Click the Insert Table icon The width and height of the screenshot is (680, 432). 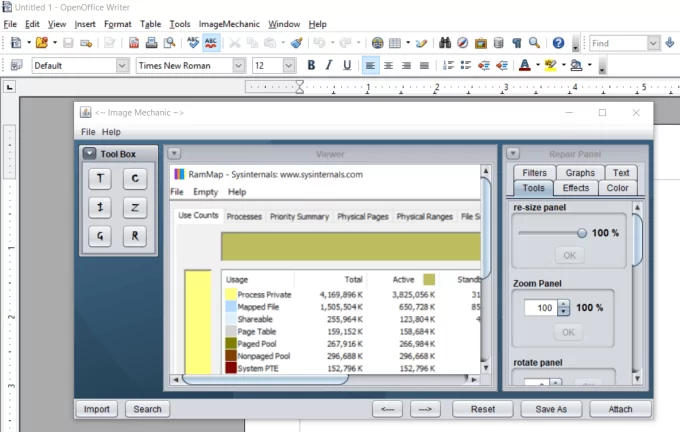pos(395,43)
